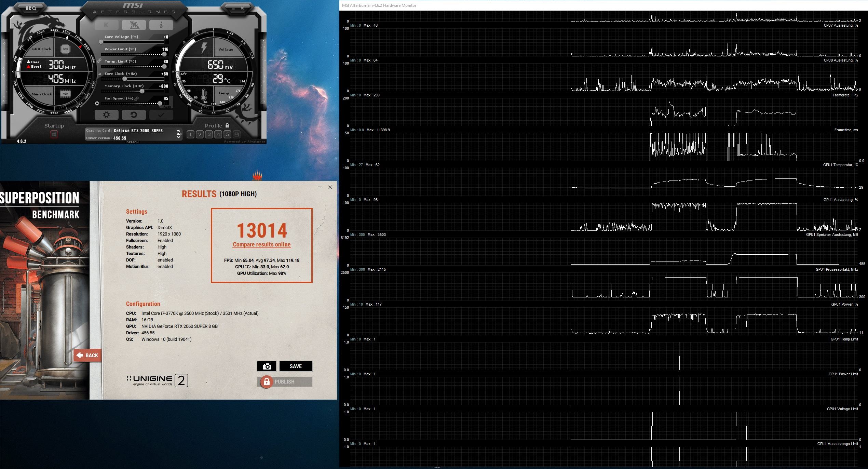868x469 pixels.
Task: Click the jet-plane logo button in Afterburner
Action: tap(134, 25)
